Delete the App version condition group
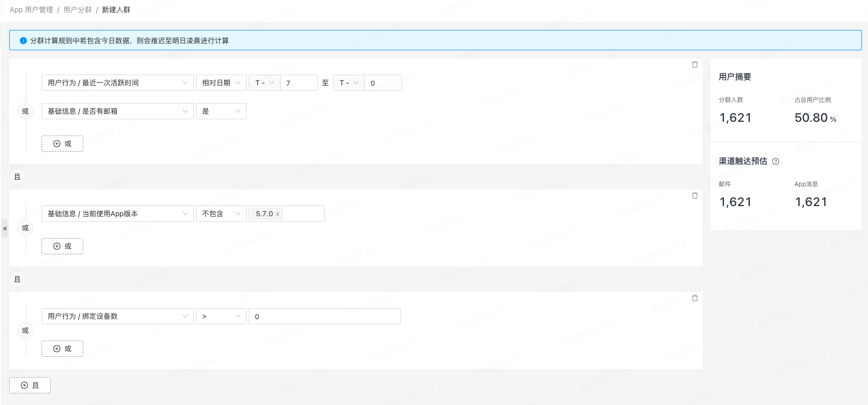Image resolution: width=868 pixels, height=405 pixels. coord(694,195)
